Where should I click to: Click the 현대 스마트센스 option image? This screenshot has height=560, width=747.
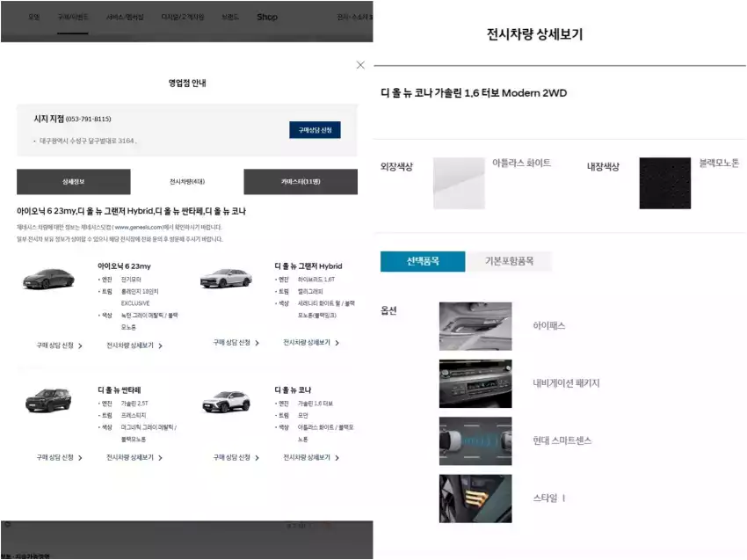pyautogui.click(x=475, y=441)
